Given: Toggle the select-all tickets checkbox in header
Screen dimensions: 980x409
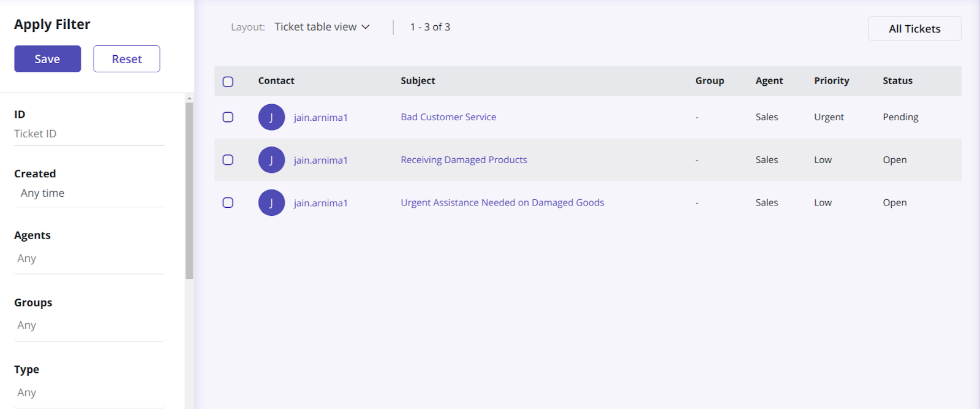Looking at the screenshot, I should [x=228, y=82].
